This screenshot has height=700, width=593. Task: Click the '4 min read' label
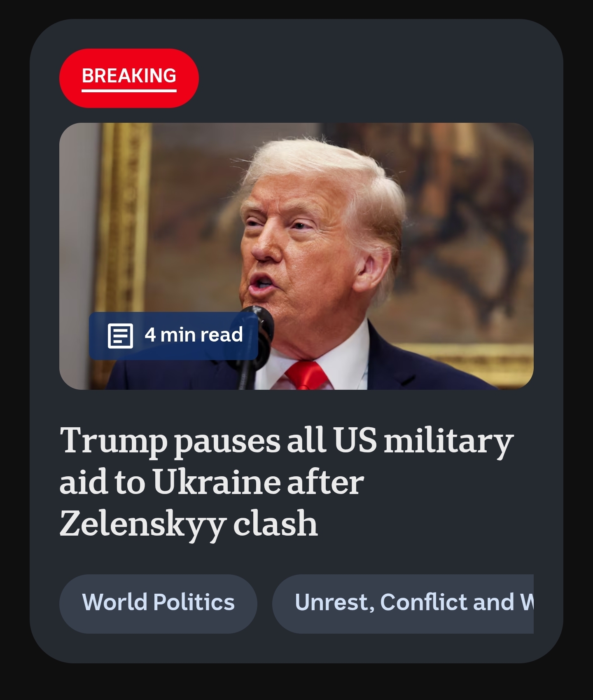(x=194, y=335)
